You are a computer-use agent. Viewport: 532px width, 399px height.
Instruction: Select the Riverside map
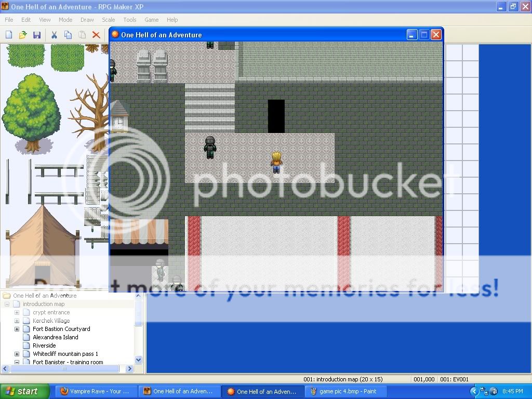click(x=44, y=345)
